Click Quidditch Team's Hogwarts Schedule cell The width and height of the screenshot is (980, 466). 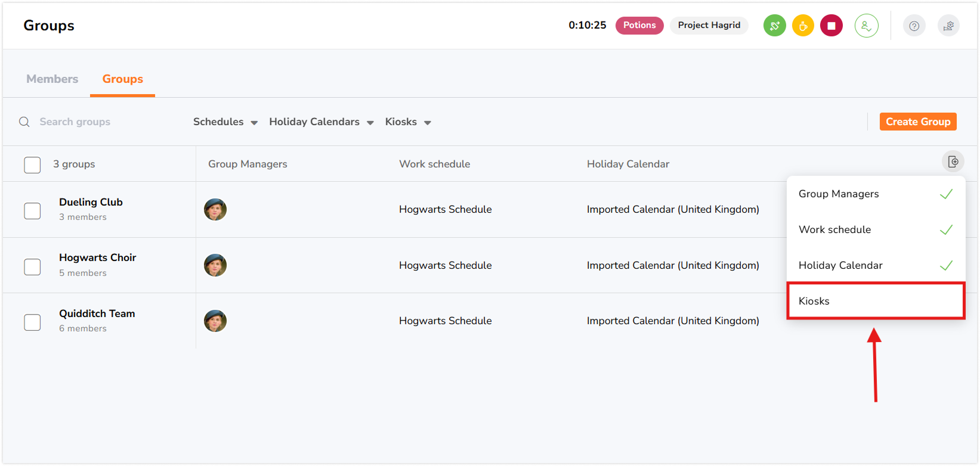click(x=445, y=321)
